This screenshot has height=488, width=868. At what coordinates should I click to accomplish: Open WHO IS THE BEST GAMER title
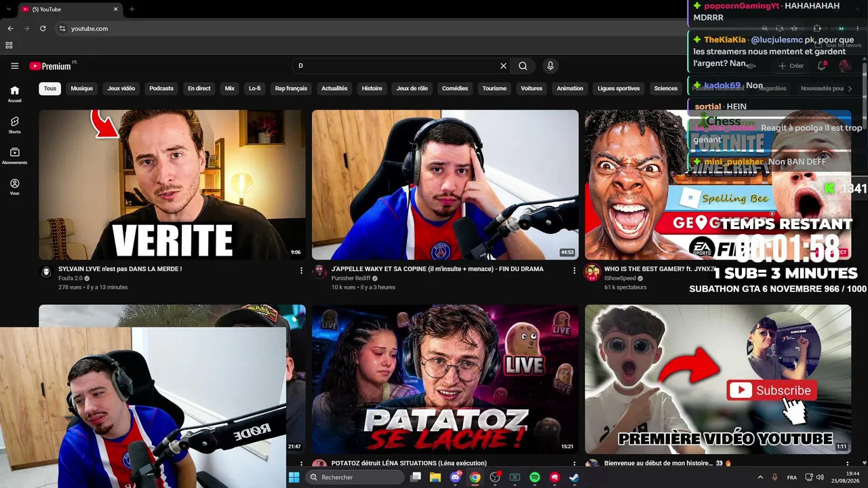point(660,269)
